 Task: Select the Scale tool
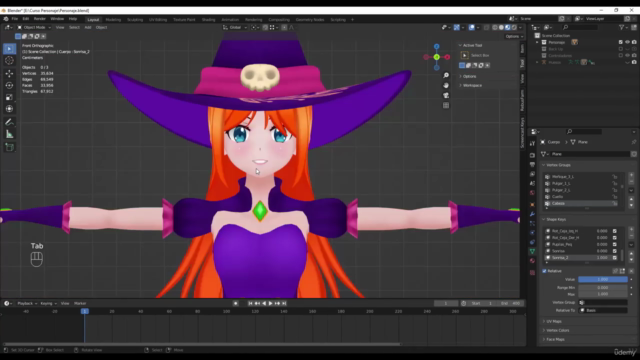point(9,97)
